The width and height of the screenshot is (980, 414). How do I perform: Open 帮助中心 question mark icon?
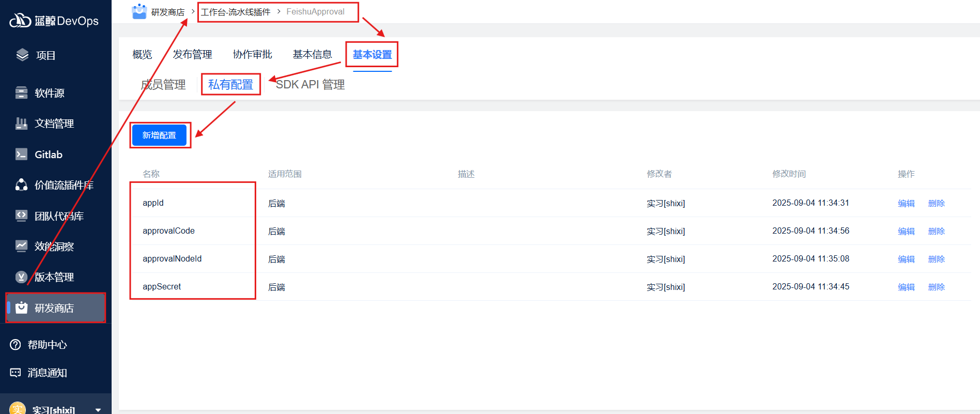pyautogui.click(x=15, y=345)
